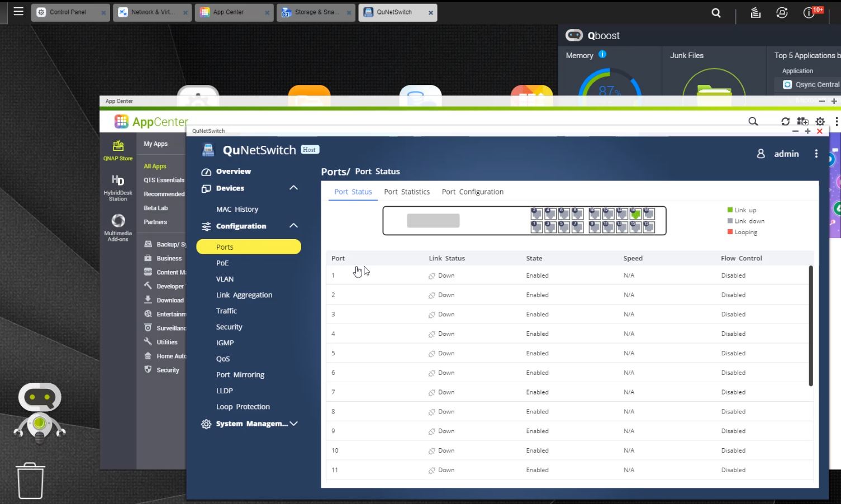Collapse the Configuration section chevron
This screenshot has height=504, width=841.
(293, 226)
